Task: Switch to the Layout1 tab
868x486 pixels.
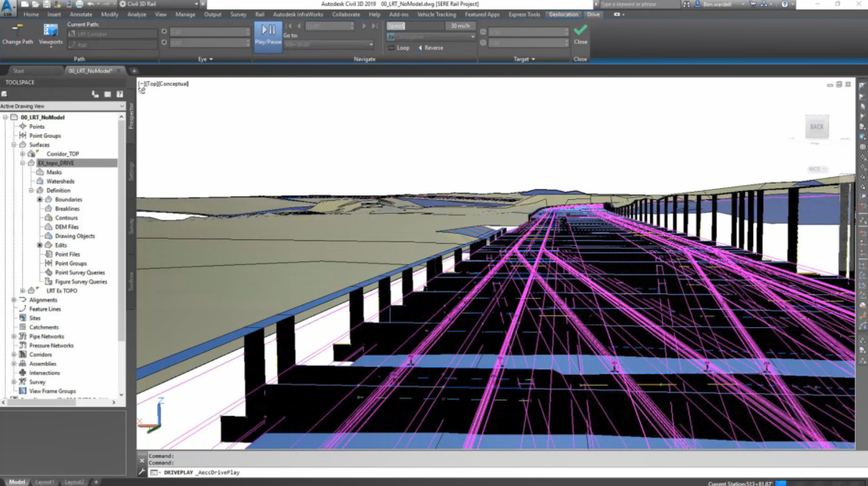Action: coord(45,482)
